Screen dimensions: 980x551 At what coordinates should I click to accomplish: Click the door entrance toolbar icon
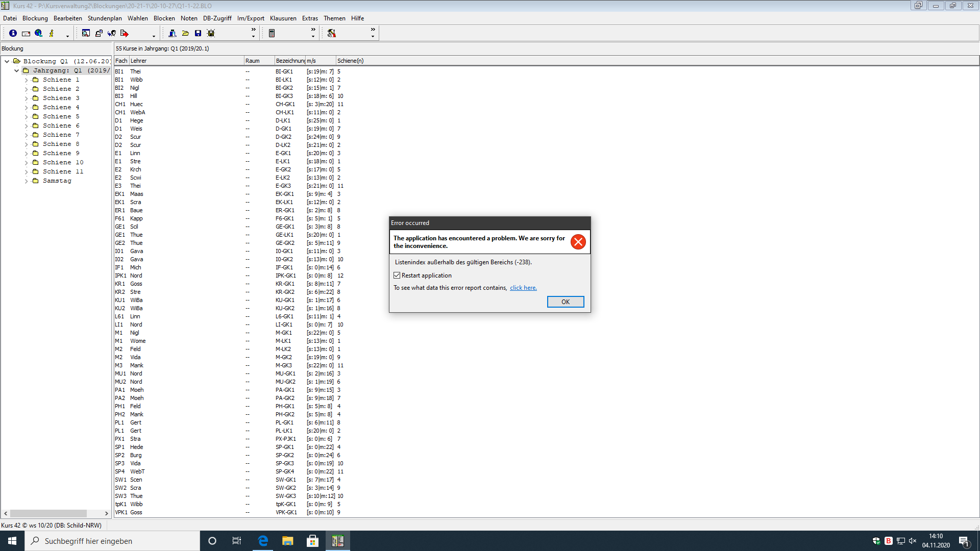click(173, 33)
